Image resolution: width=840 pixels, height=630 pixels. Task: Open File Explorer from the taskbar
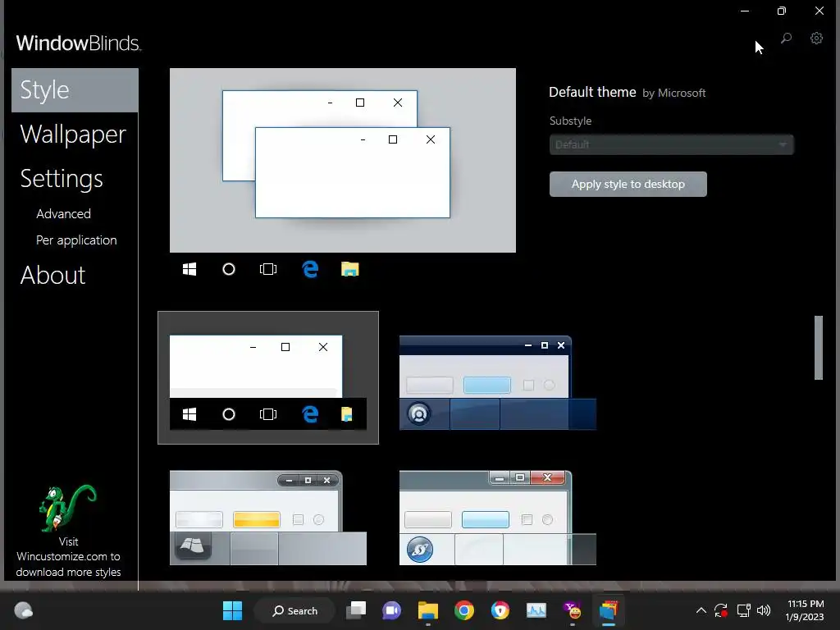(x=428, y=610)
